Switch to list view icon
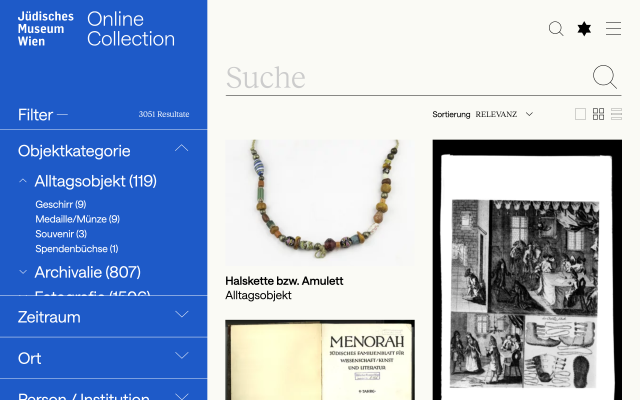This screenshot has width=640, height=400. [616, 114]
